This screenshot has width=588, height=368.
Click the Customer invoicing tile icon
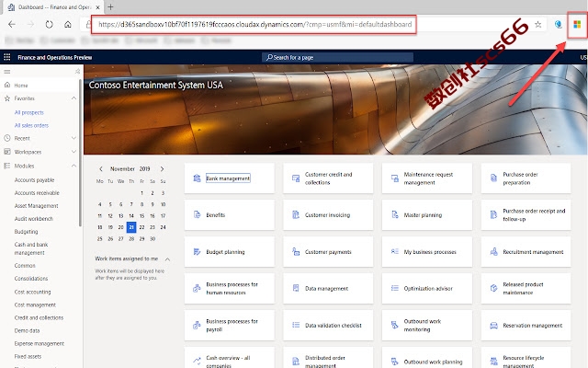point(296,214)
